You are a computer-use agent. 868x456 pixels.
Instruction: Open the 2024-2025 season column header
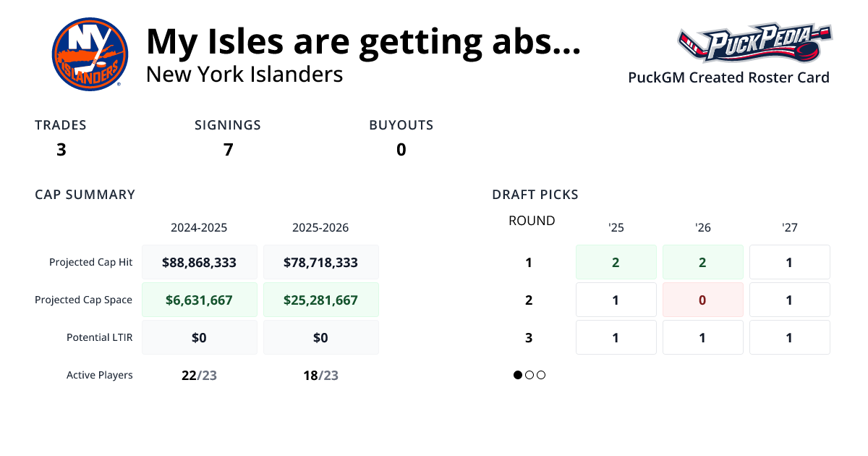click(200, 227)
